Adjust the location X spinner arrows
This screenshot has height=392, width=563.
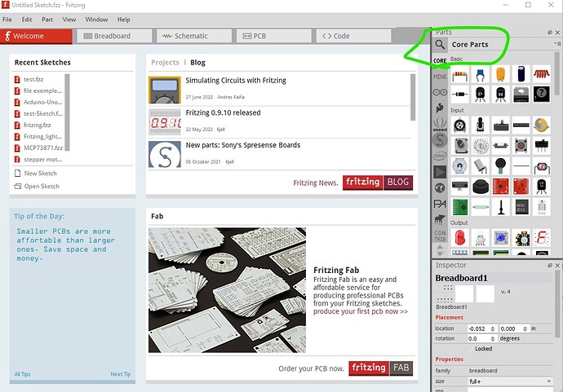point(493,328)
